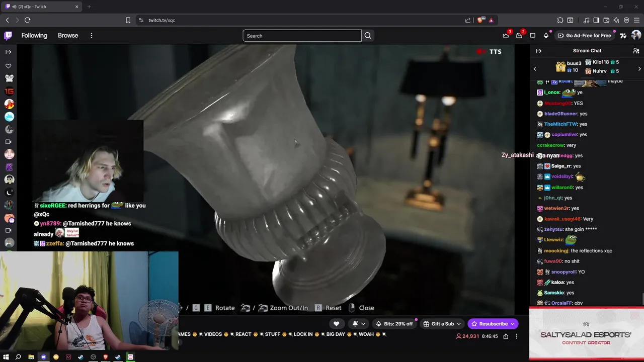This screenshot has height=362, width=644.
Task: Reload the current page
Action: coord(27,20)
